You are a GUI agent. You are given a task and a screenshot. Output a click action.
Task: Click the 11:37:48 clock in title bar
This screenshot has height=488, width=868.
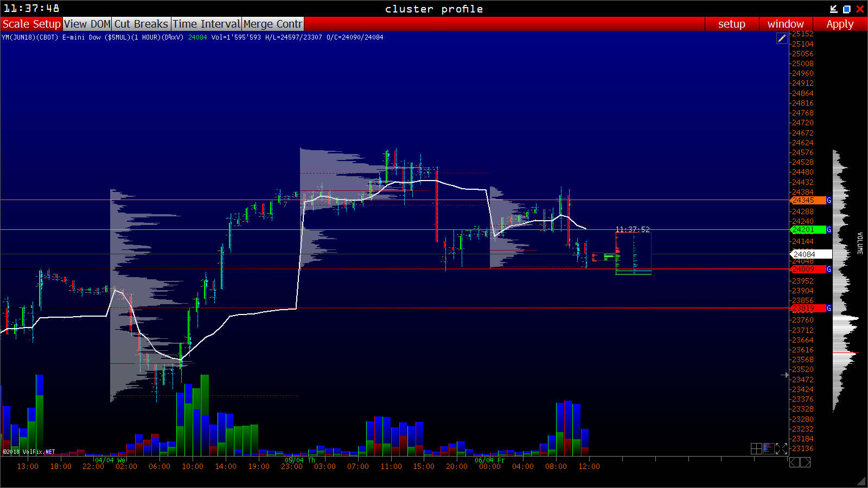(31, 9)
